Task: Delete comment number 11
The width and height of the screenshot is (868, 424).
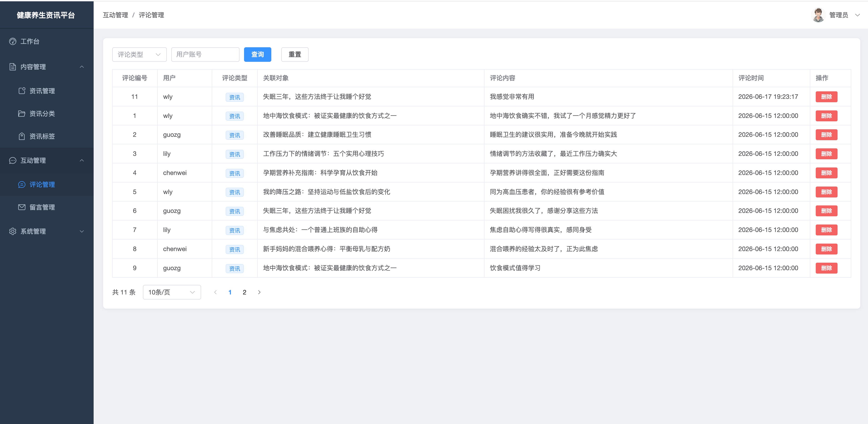Action: [x=826, y=97]
